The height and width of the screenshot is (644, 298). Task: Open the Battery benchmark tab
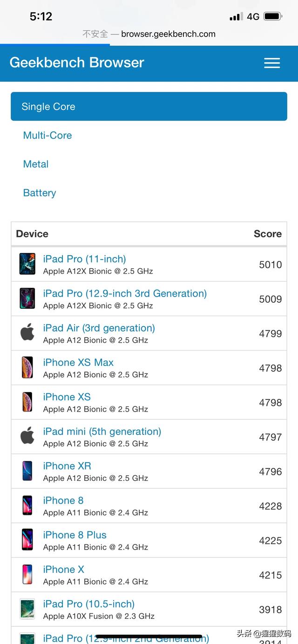40,193
